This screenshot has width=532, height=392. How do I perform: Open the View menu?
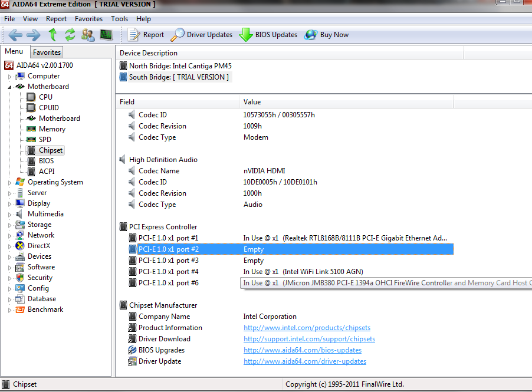(30, 19)
